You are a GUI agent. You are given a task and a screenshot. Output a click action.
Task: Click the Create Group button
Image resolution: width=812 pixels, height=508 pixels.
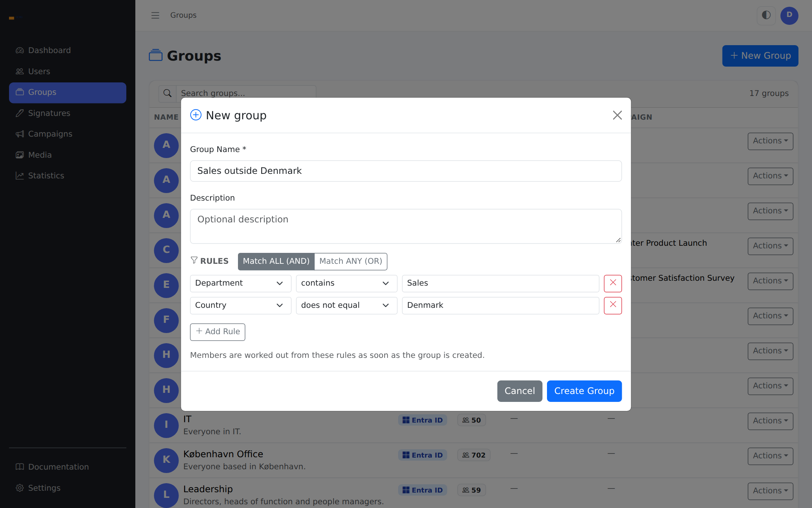(584, 391)
